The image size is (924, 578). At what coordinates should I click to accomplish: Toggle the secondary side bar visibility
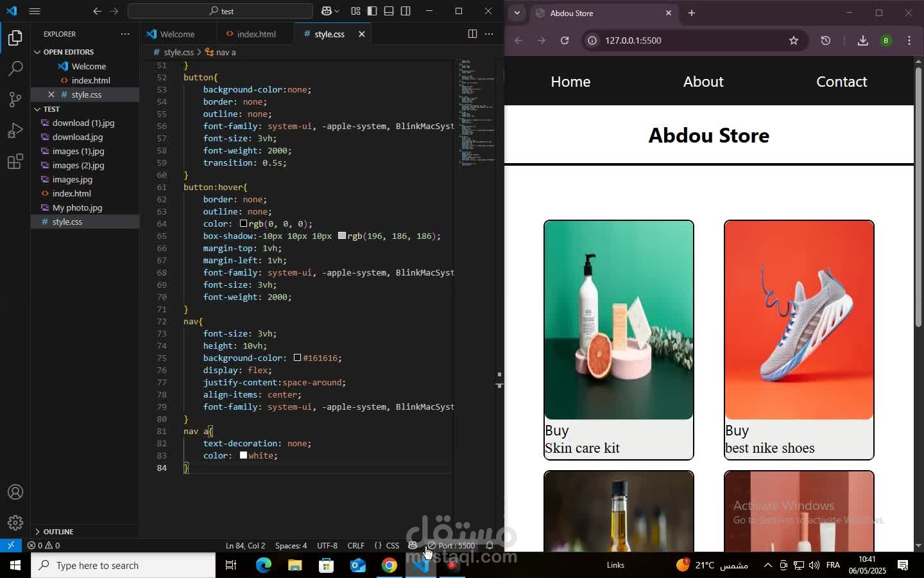pyautogui.click(x=406, y=11)
